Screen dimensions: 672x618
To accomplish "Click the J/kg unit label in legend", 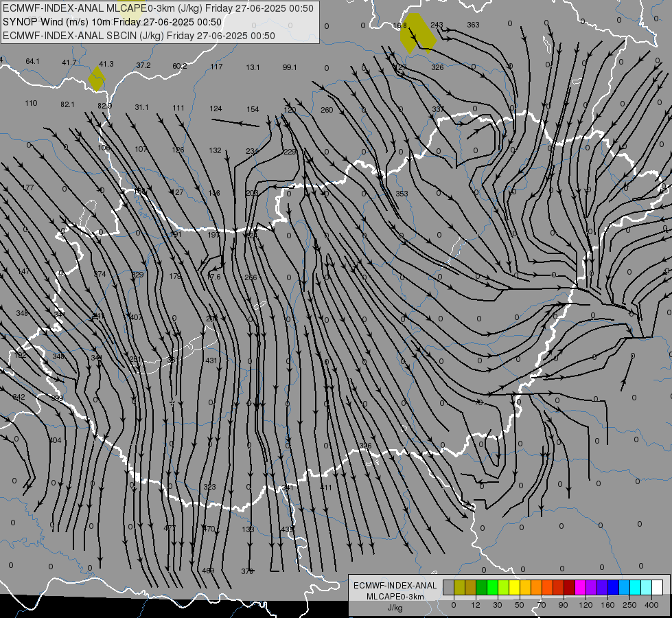I will [x=395, y=608].
